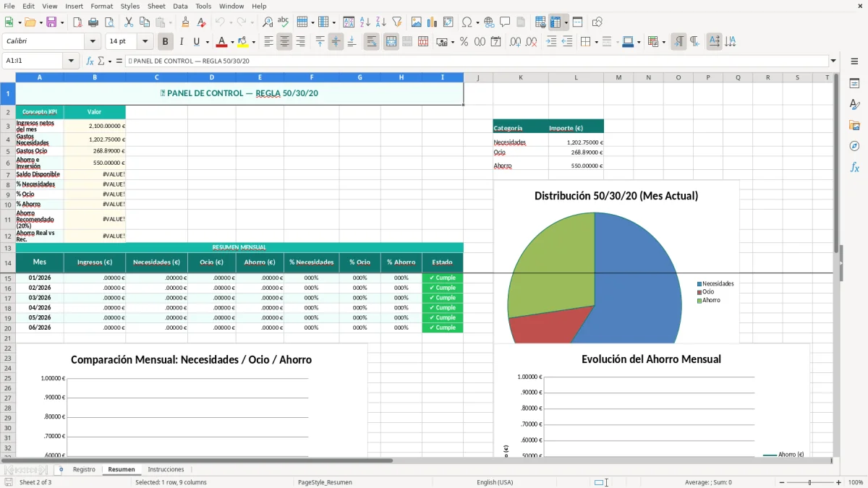The width and height of the screenshot is (868, 488).
Task: Click the Zoom In plus button
Action: coord(839,482)
